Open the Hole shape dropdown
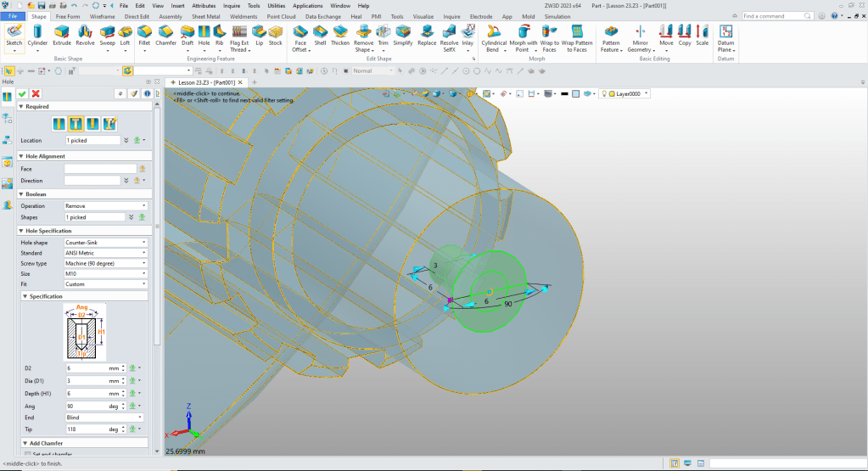This screenshot has height=471, width=868. coord(106,242)
